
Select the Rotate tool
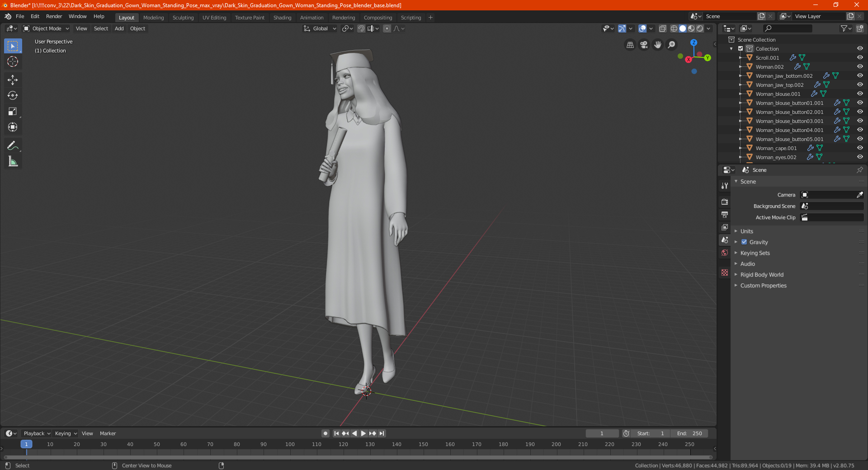tap(13, 95)
